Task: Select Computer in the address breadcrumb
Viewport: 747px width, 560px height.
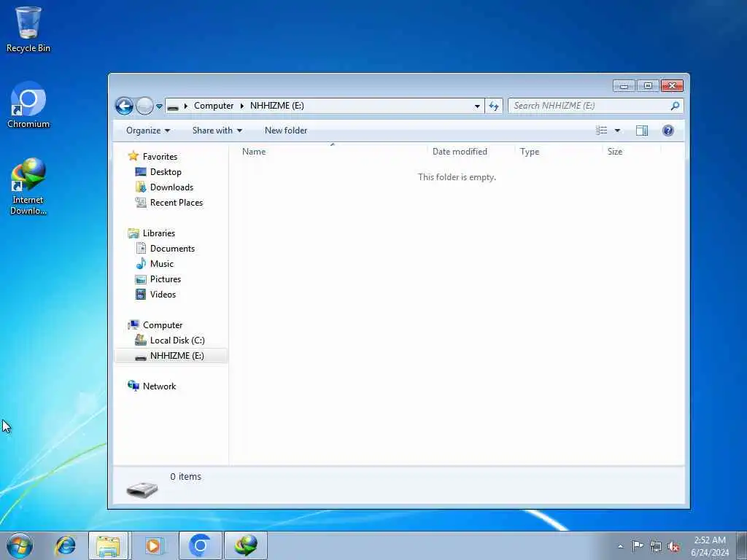Action: (x=214, y=106)
